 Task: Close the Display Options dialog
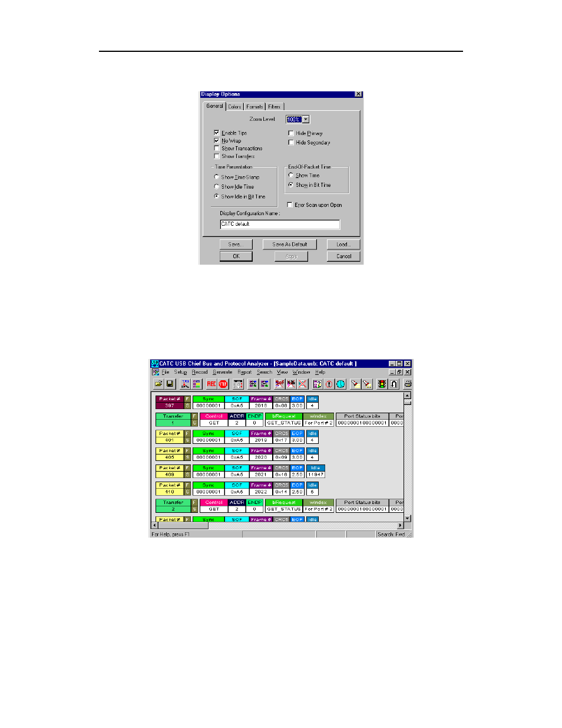coord(358,94)
